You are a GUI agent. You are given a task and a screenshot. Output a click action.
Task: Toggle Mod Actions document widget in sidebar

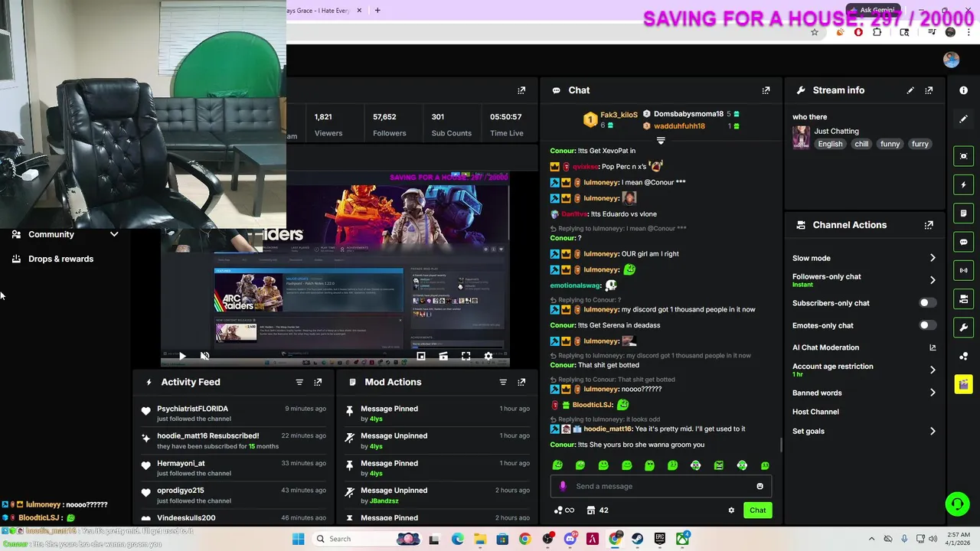pos(963,213)
